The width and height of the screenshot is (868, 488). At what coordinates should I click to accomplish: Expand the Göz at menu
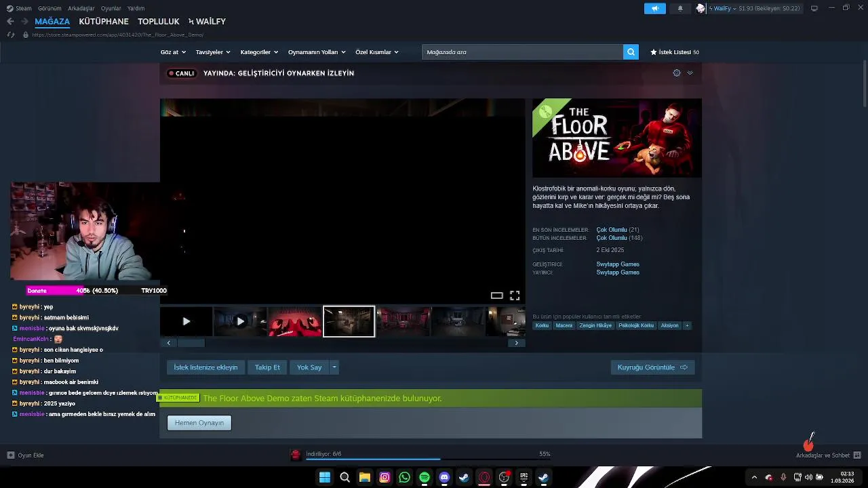click(x=174, y=52)
